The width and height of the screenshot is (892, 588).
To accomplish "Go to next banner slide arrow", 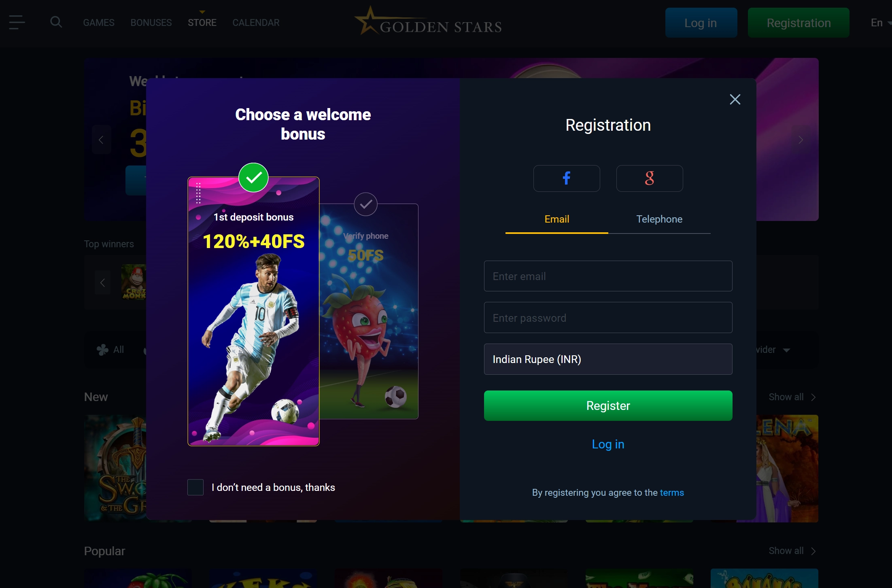I will coord(801,140).
